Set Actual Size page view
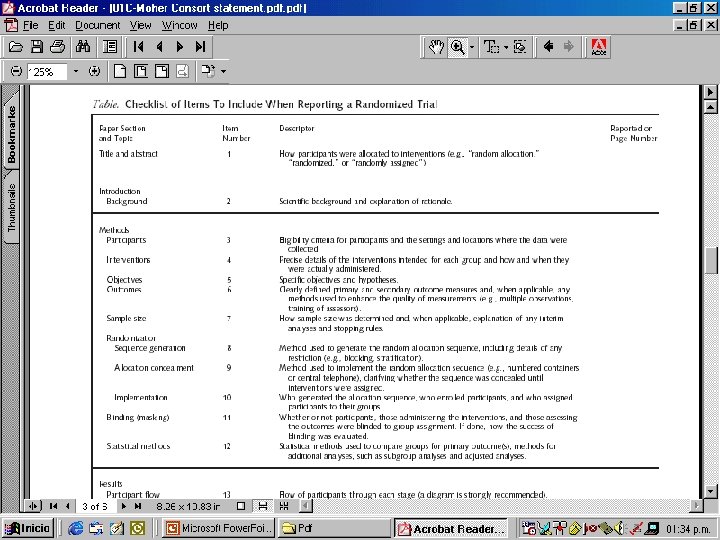The image size is (720, 540). click(x=120, y=71)
